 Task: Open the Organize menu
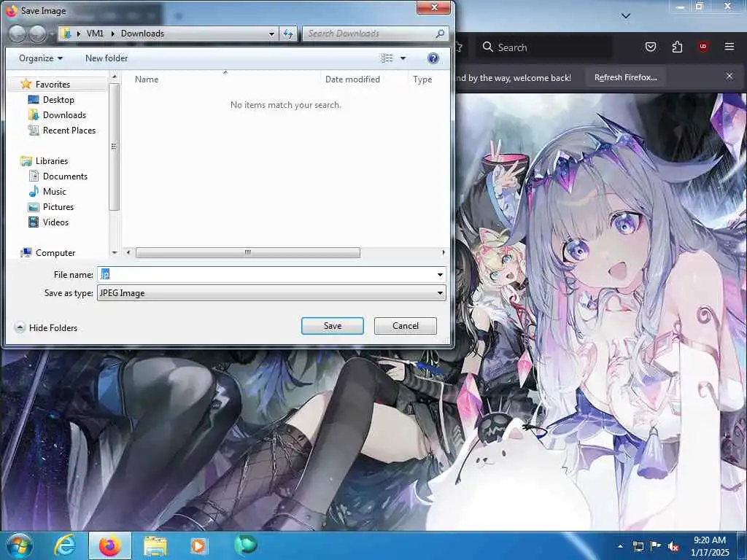41,58
